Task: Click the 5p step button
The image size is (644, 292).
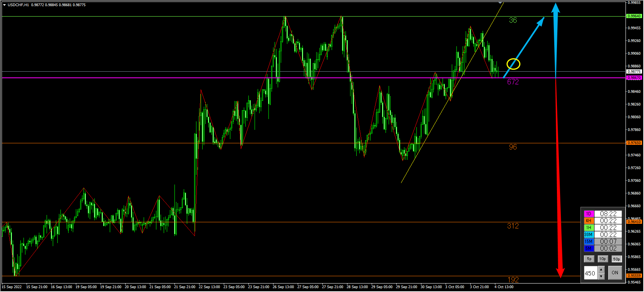Action: coord(589,259)
